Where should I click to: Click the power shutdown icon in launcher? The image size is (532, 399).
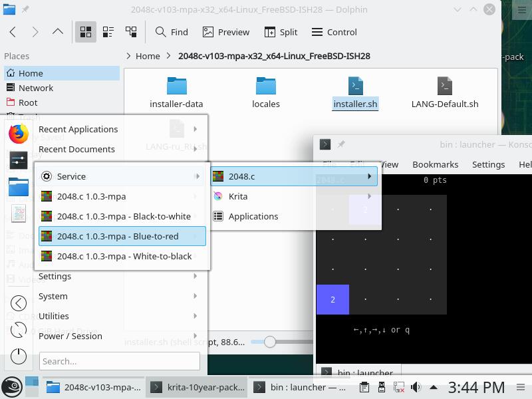point(19,356)
